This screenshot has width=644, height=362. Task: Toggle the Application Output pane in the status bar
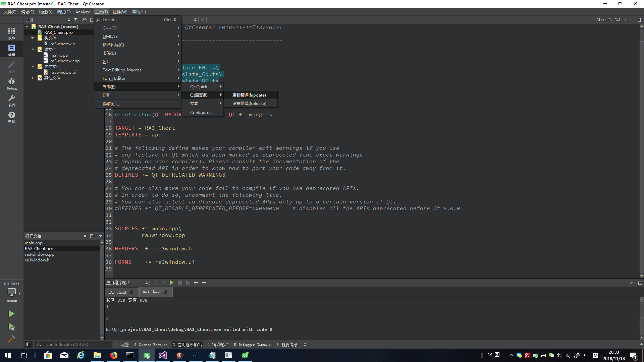(x=187, y=345)
